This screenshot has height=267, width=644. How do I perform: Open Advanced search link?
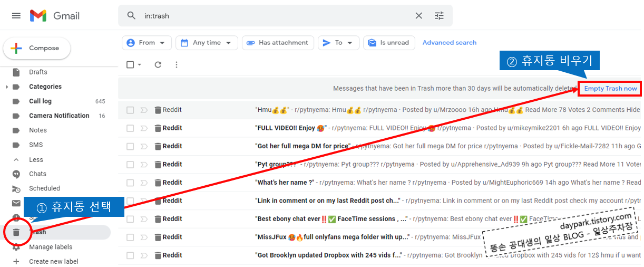click(x=450, y=43)
